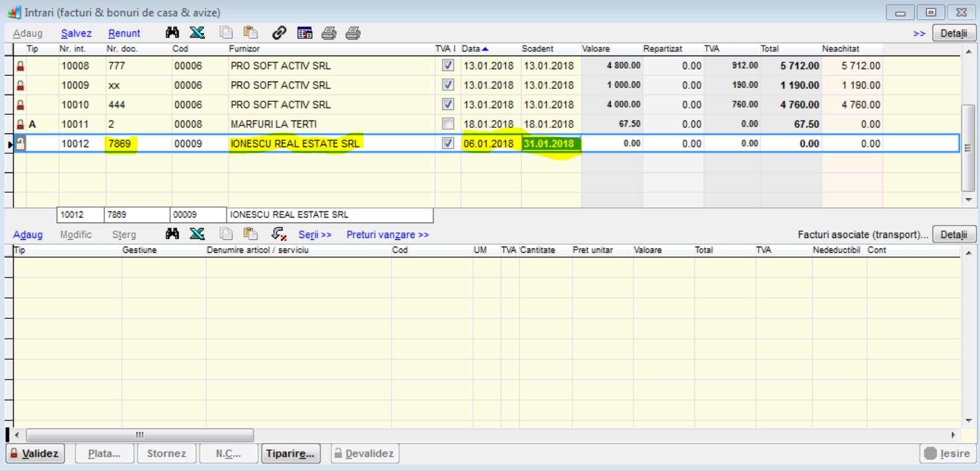Open the Tiparire... button

[290, 453]
